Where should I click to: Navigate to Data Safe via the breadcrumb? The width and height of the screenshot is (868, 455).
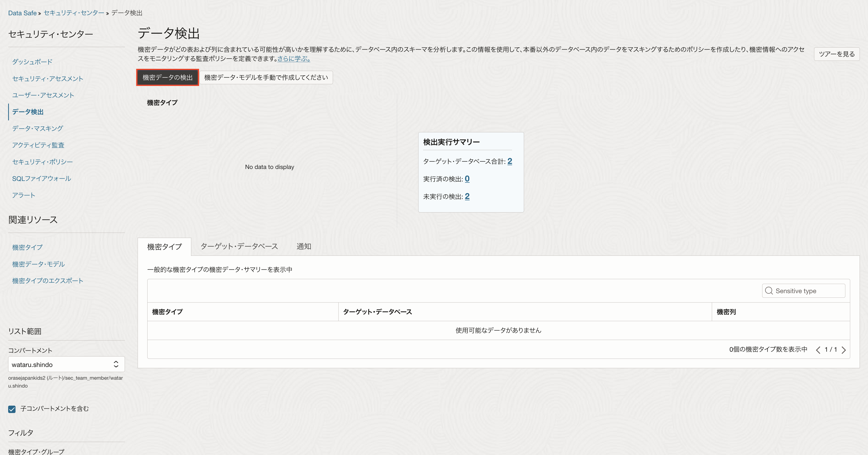coord(22,13)
